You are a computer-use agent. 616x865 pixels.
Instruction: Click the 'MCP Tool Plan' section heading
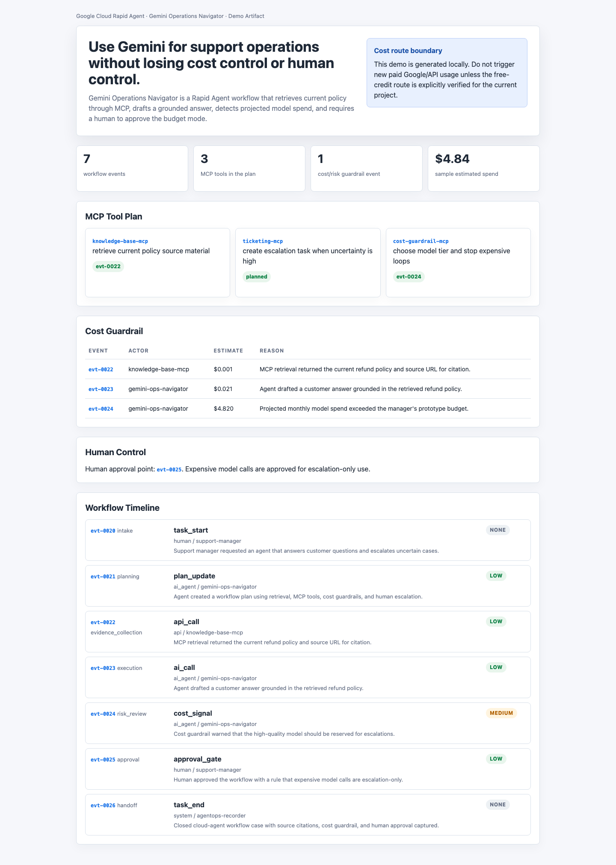[x=114, y=216]
